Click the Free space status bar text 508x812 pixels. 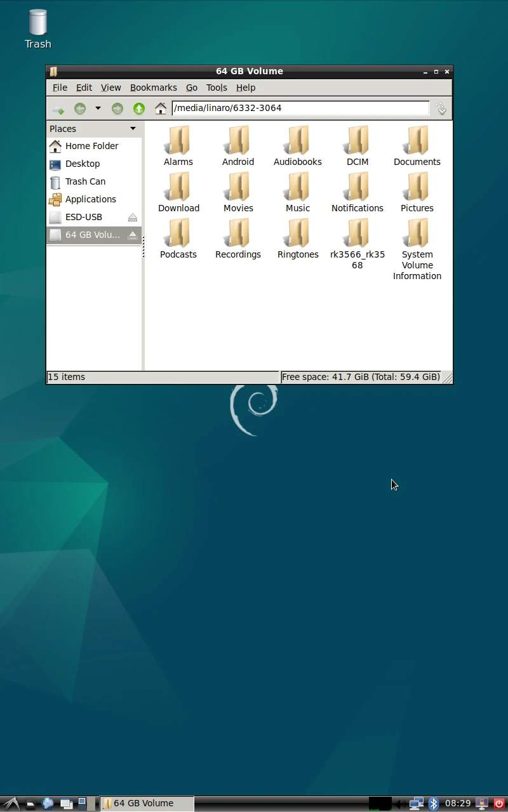click(x=361, y=377)
